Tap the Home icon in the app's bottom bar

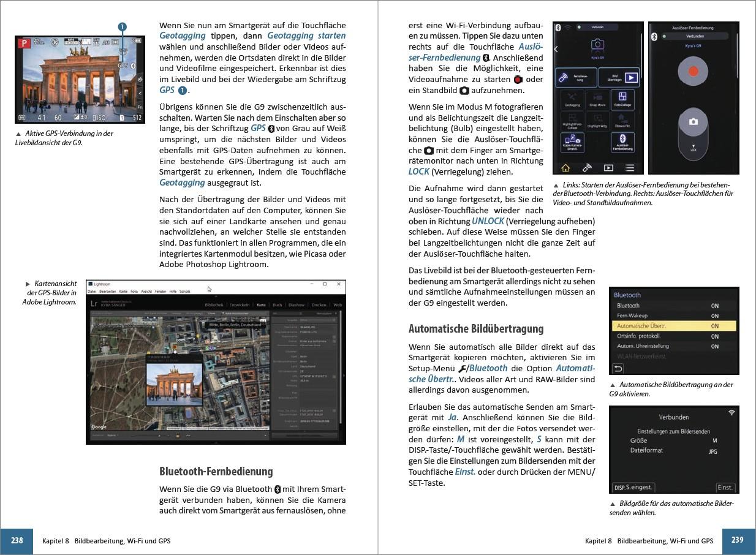[565, 167]
